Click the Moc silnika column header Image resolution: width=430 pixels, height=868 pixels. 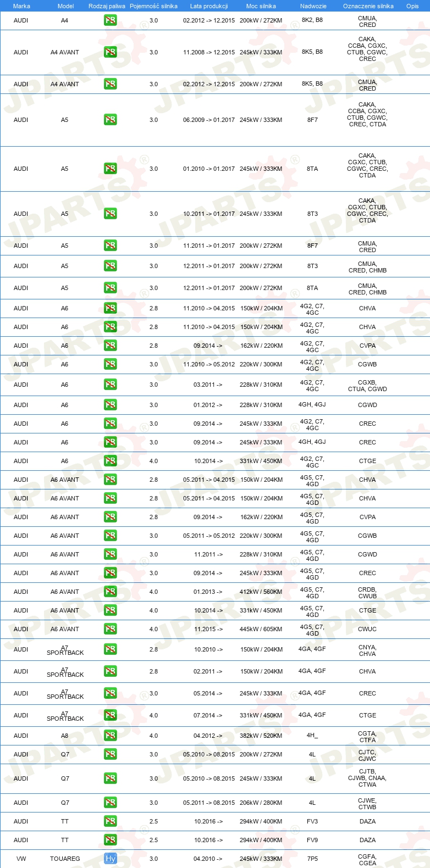pos(261,6)
